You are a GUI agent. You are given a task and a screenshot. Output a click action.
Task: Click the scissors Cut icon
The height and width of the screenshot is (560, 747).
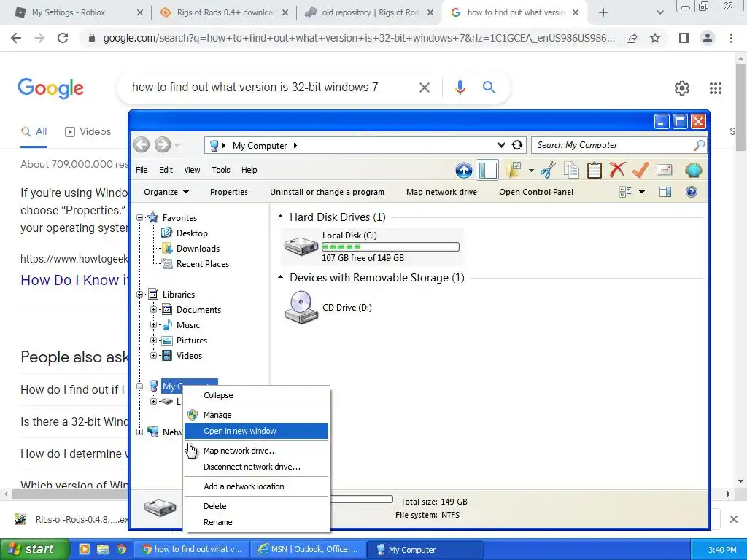pos(548,170)
